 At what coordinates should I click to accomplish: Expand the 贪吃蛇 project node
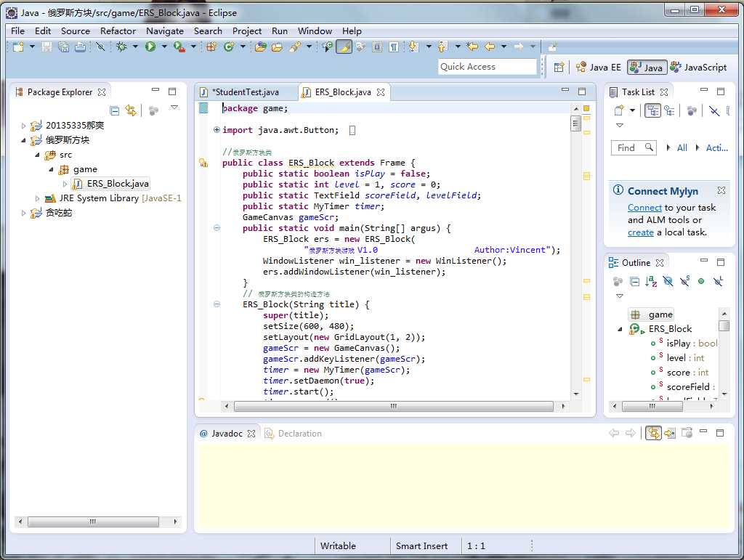[x=23, y=213]
